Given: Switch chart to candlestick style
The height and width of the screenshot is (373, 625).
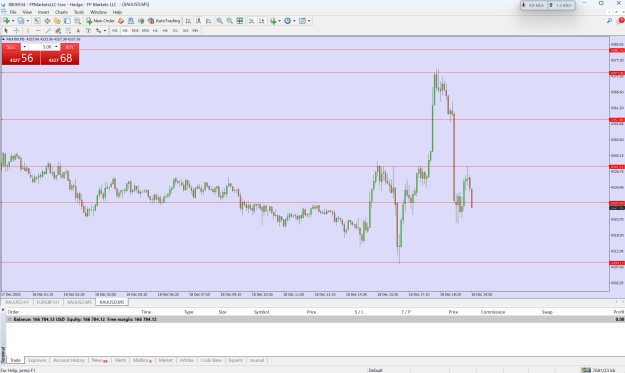Looking at the screenshot, I should coord(198,21).
